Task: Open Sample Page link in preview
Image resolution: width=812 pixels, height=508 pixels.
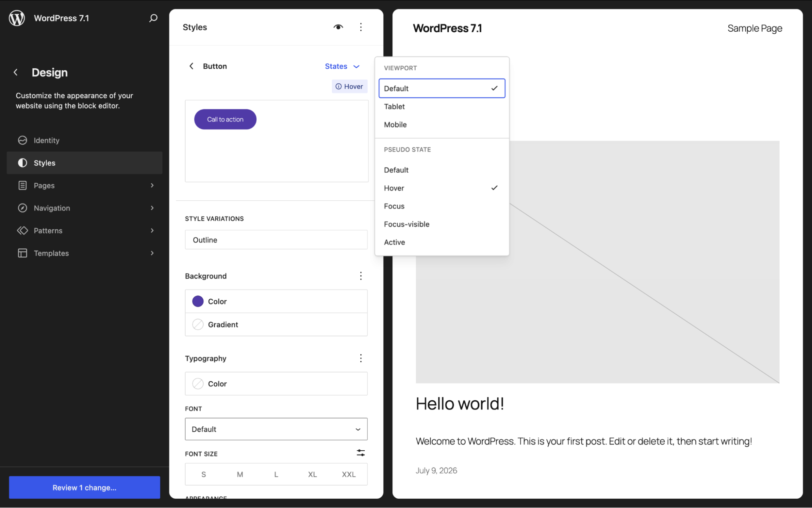Action: (755, 28)
